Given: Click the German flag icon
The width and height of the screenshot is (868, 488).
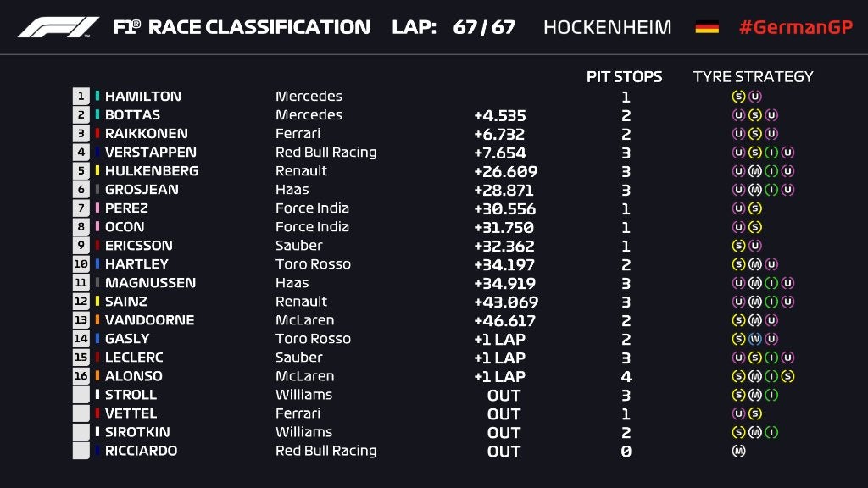Looking at the screenshot, I should 707,27.
